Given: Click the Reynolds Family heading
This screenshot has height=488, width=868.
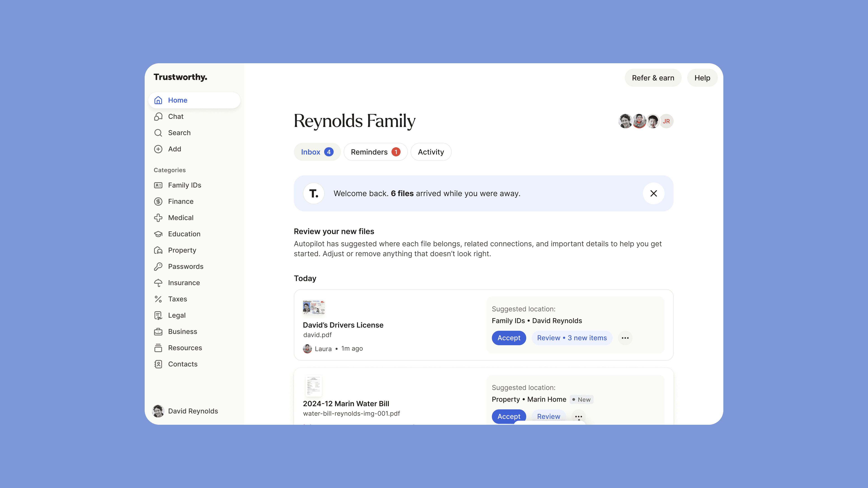Looking at the screenshot, I should point(354,121).
